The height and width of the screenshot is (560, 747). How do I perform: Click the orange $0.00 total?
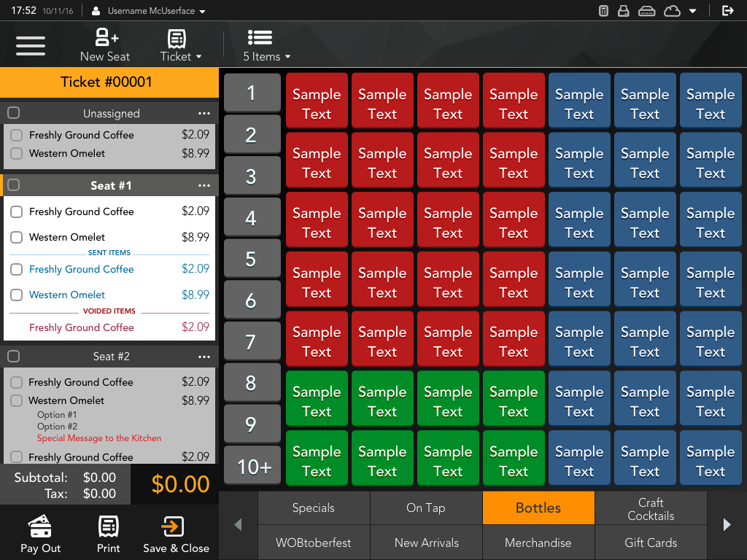coord(180,484)
